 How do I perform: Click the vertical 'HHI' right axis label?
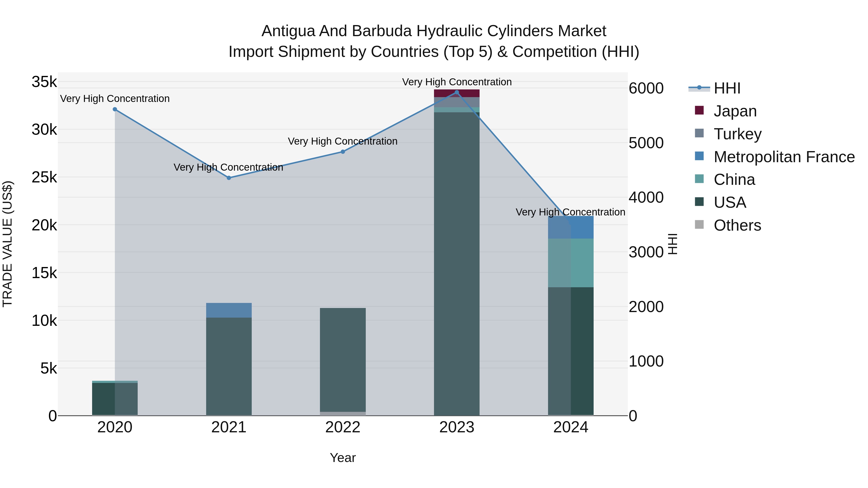(672, 244)
